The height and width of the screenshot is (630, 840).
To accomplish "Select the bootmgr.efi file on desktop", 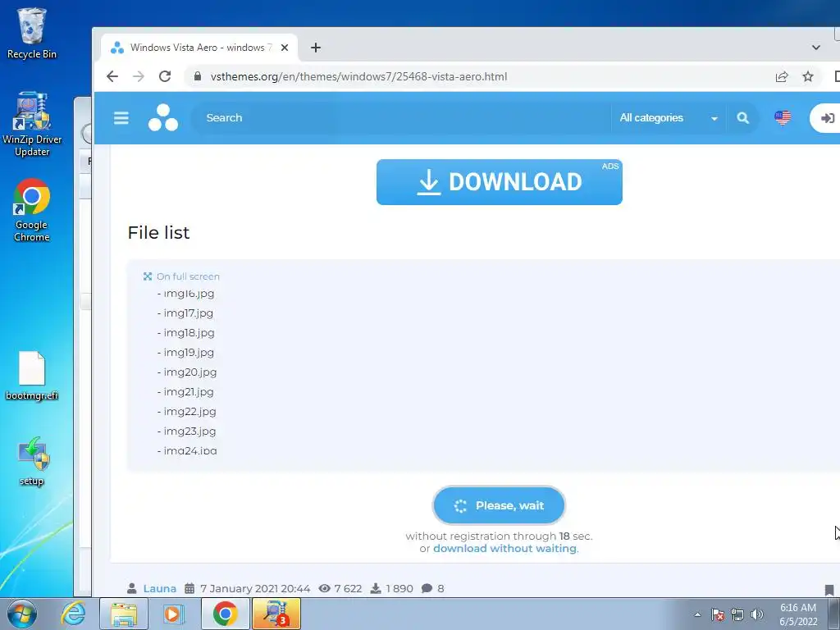I will (32, 376).
